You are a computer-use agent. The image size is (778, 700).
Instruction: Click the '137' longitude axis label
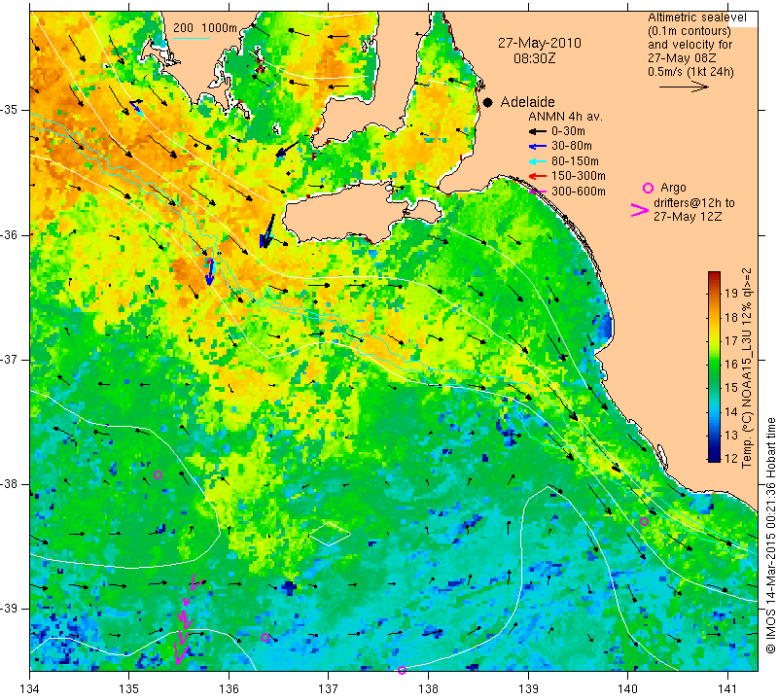pyautogui.click(x=328, y=689)
